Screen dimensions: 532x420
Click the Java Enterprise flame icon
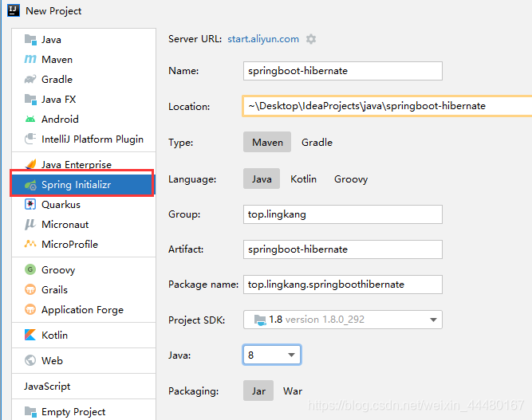(30, 164)
